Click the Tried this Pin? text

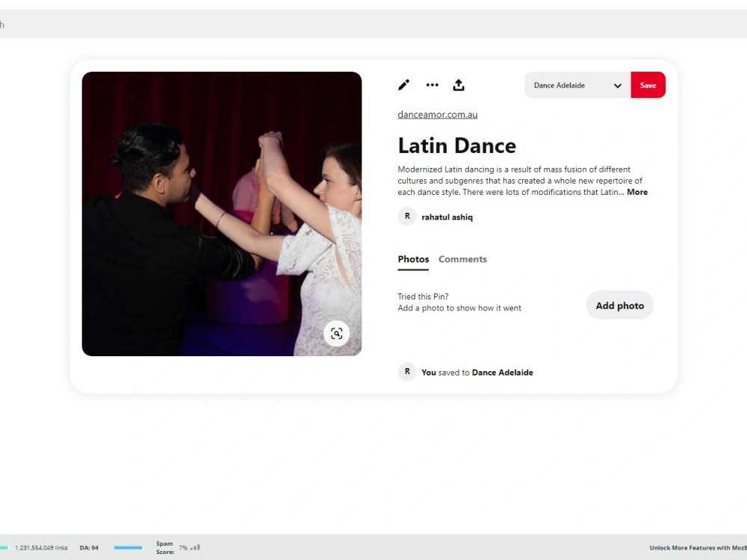point(423,296)
